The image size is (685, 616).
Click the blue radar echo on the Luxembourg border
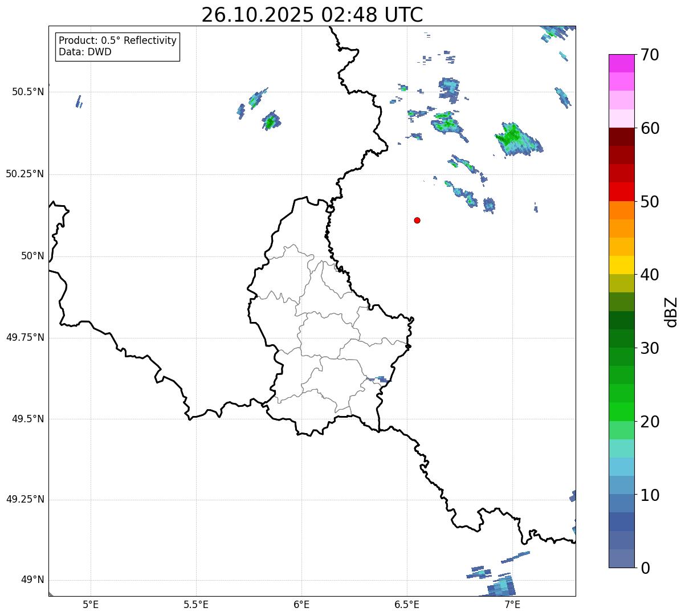378,379
